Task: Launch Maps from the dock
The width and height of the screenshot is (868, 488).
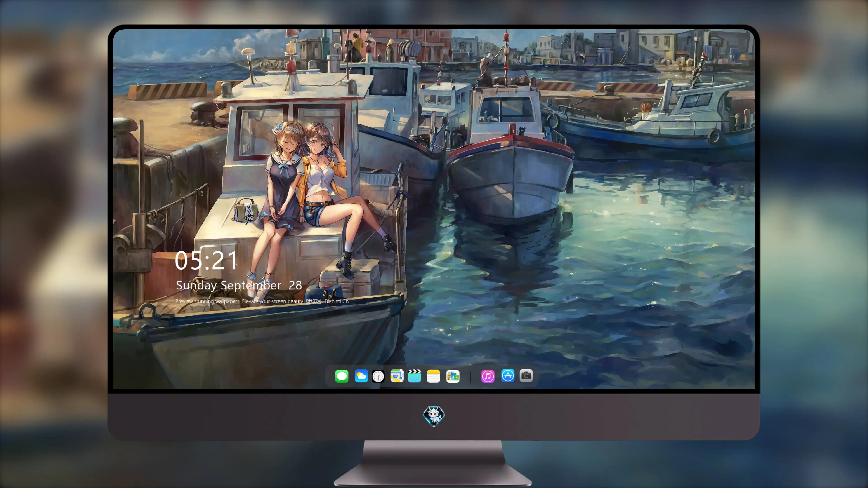Action: click(x=397, y=376)
